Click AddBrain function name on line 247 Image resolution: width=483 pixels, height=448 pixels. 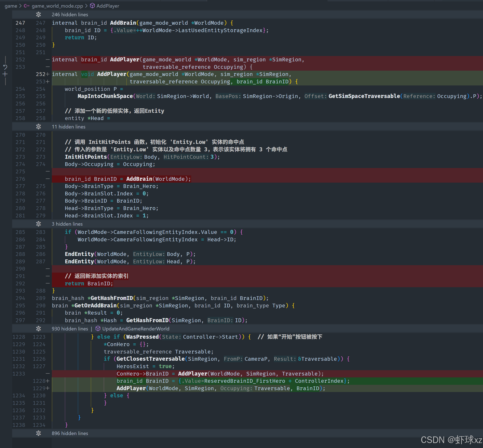point(123,23)
